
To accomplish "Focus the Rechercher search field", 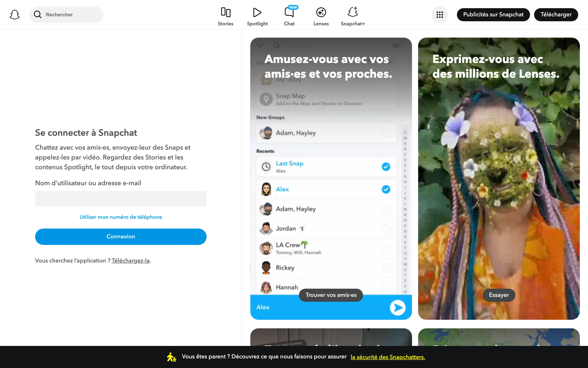I will (66, 15).
